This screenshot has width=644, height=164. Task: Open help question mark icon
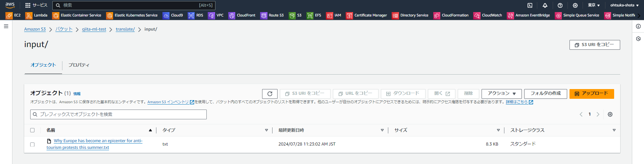point(560,5)
